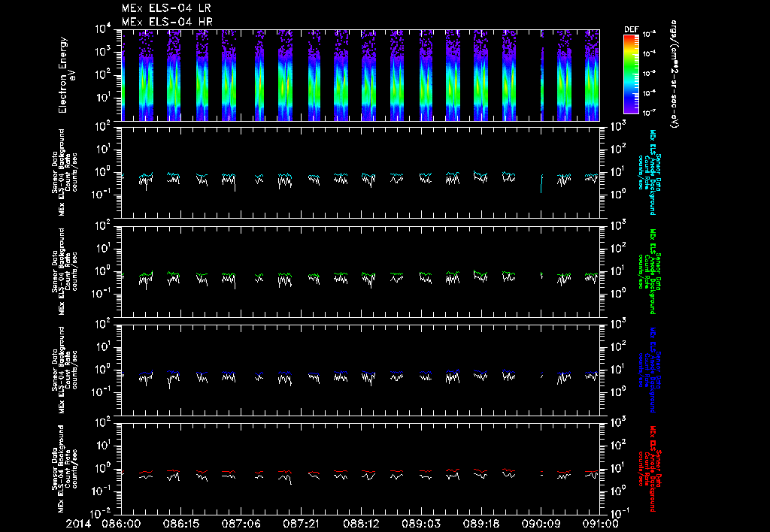Click the left axis label of cyan trace panel

click(65, 172)
